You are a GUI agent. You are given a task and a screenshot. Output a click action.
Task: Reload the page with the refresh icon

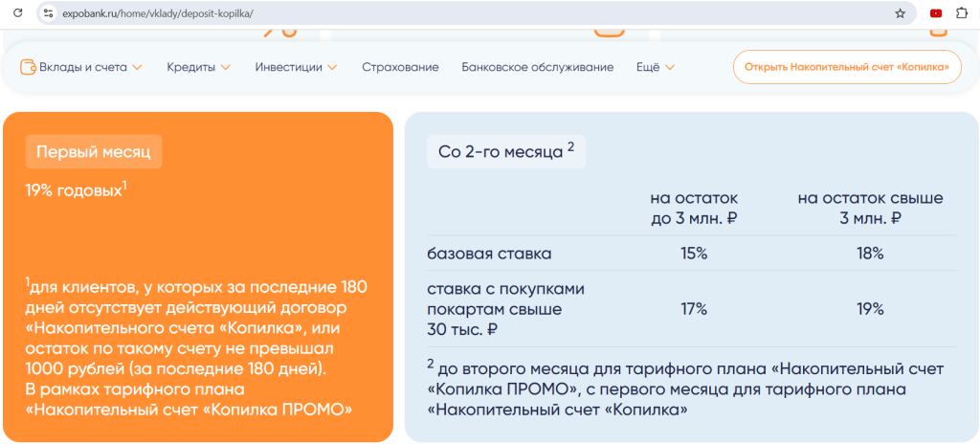[x=18, y=13]
